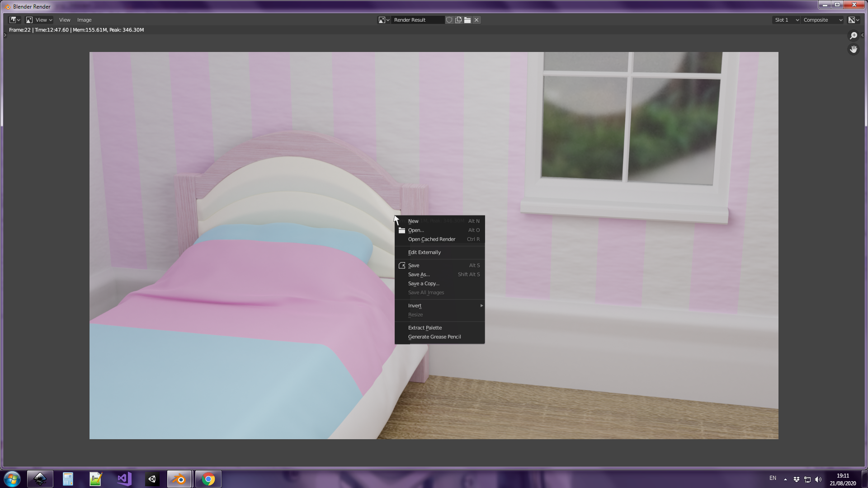Choose Save a Copy... menu entry
Screen dimensions: 868x488
tap(439, 283)
